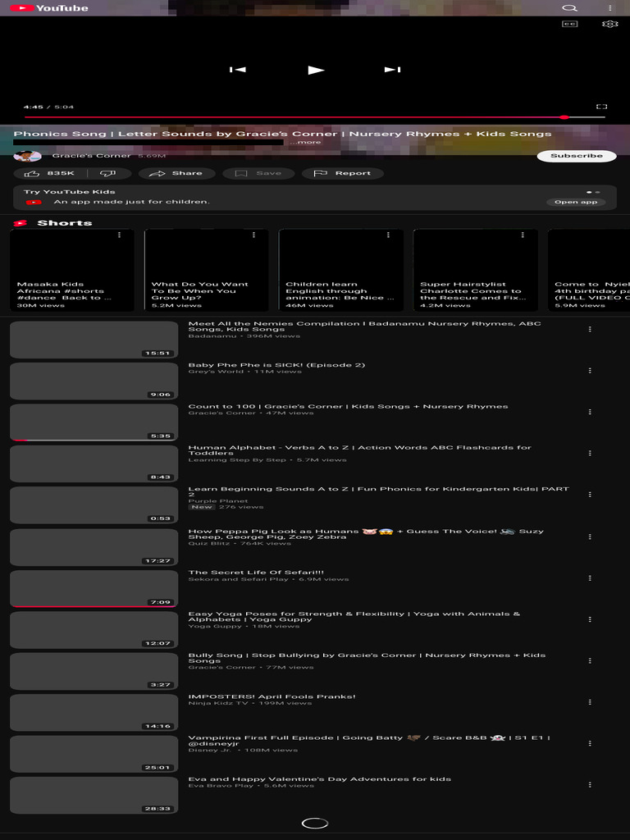
Task: Open player settings gear
Action: click(x=609, y=24)
